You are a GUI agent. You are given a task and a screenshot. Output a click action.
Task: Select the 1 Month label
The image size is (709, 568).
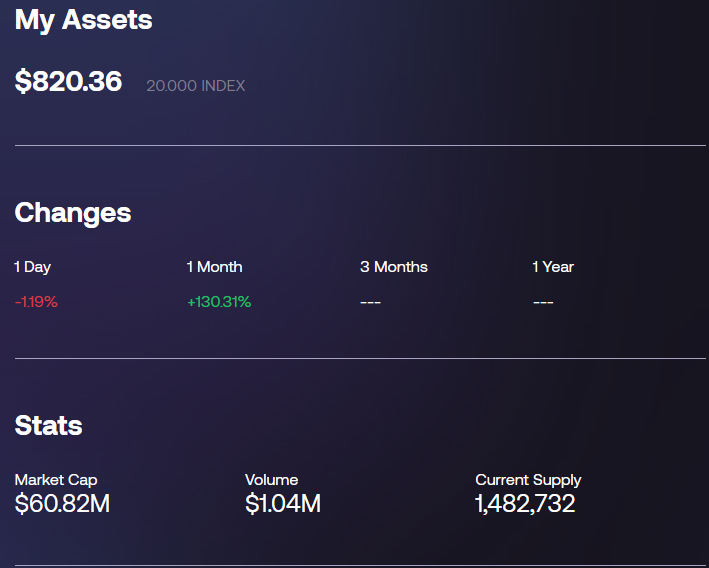point(214,267)
